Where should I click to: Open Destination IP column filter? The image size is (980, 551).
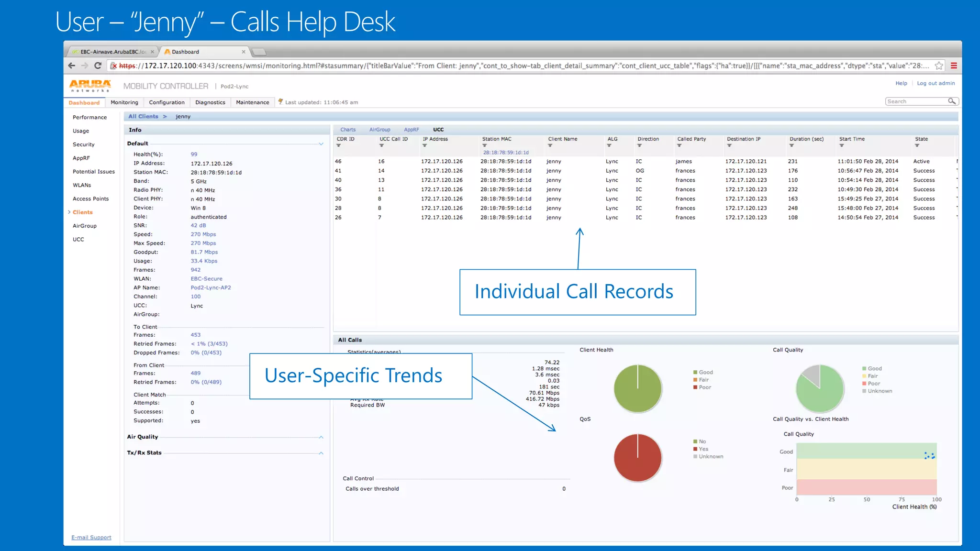coord(729,145)
